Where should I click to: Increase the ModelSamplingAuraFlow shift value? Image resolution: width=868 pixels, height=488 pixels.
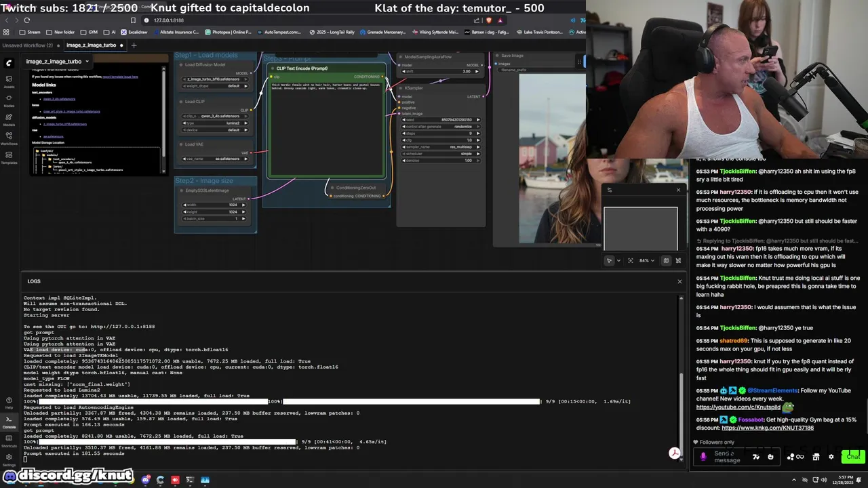pos(478,71)
